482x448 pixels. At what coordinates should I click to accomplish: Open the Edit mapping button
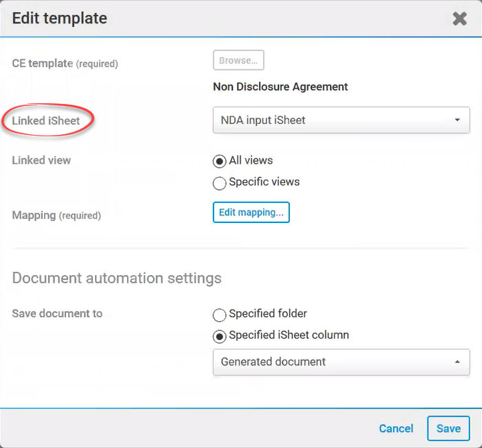click(x=251, y=213)
